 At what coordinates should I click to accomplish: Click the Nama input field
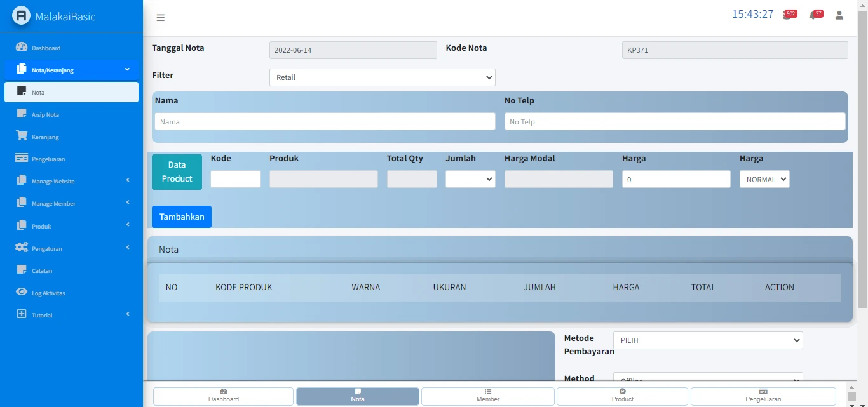(325, 121)
